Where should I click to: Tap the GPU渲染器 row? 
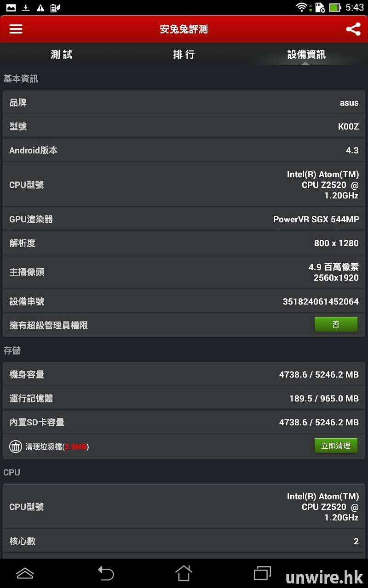[x=184, y=219]
